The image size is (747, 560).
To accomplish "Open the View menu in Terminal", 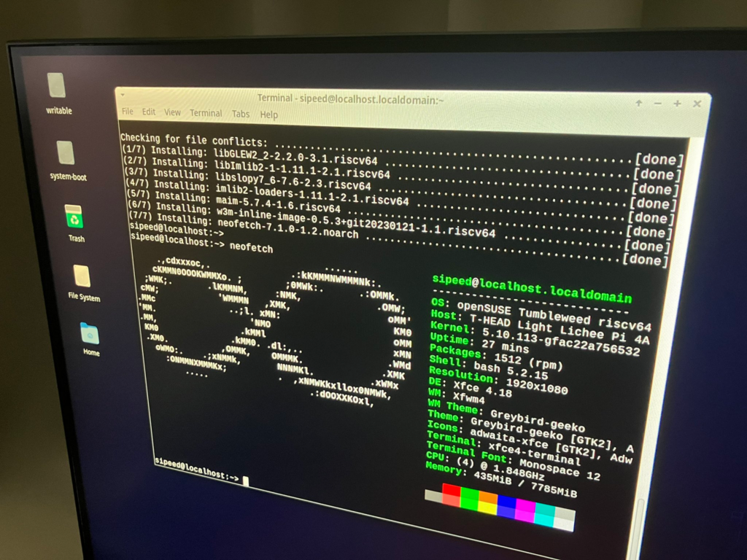I will point(172,112).
